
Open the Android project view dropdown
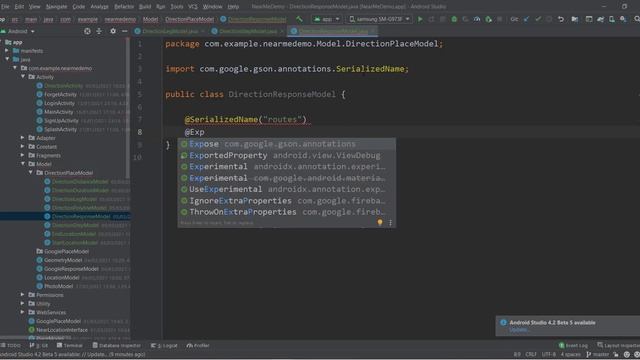pyautogui.click(x=18, y=31)
